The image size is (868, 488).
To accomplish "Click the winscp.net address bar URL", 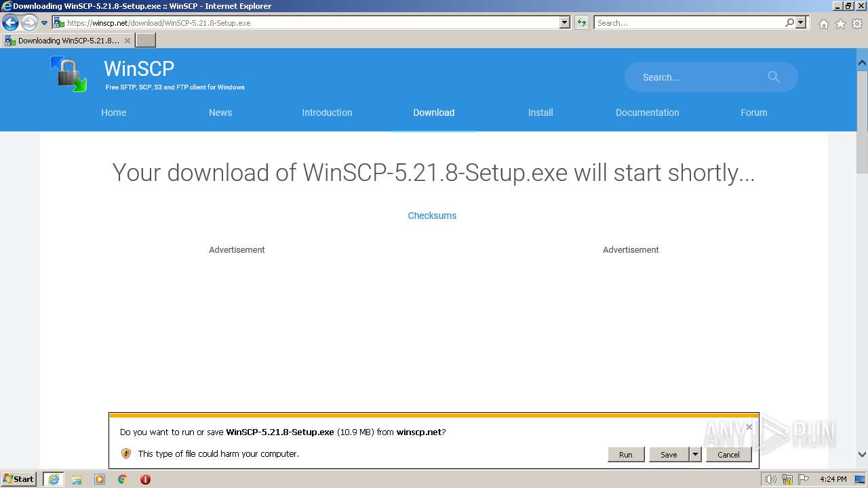I will (159, 23).
